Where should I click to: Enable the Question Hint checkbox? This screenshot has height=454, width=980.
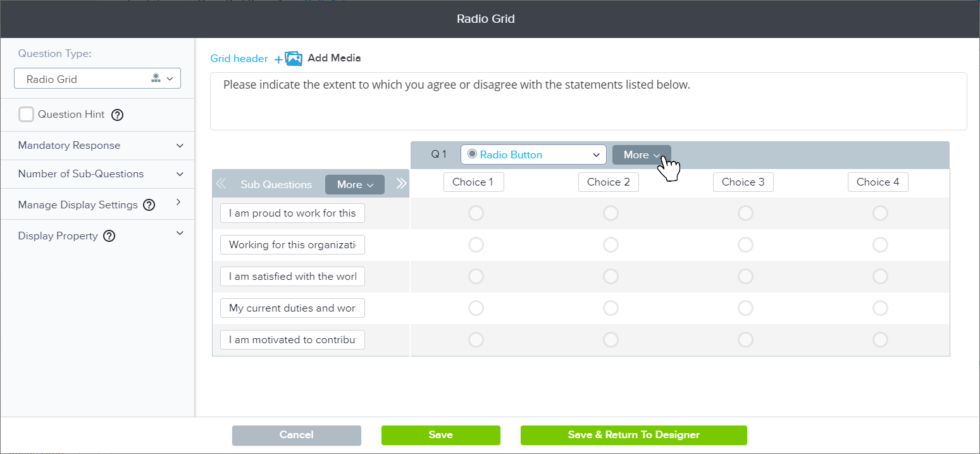click(26, 115)
